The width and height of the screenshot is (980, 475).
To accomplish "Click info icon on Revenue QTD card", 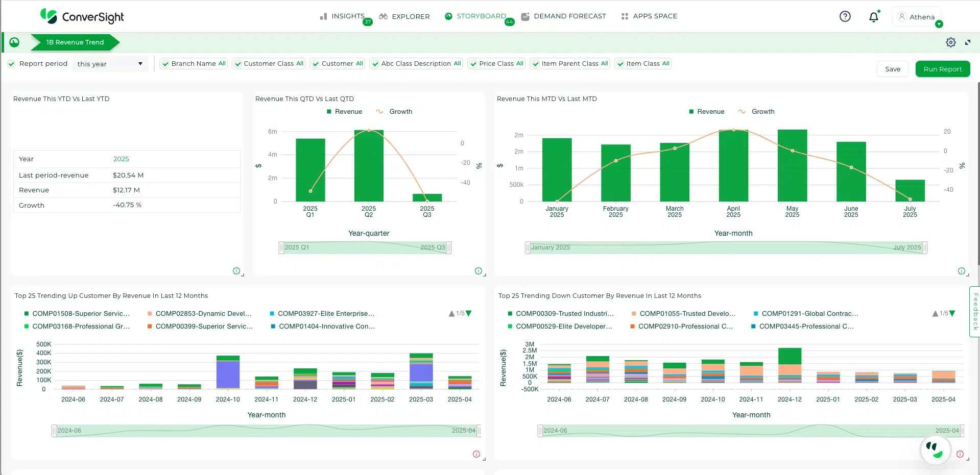I will pos(478,271).
